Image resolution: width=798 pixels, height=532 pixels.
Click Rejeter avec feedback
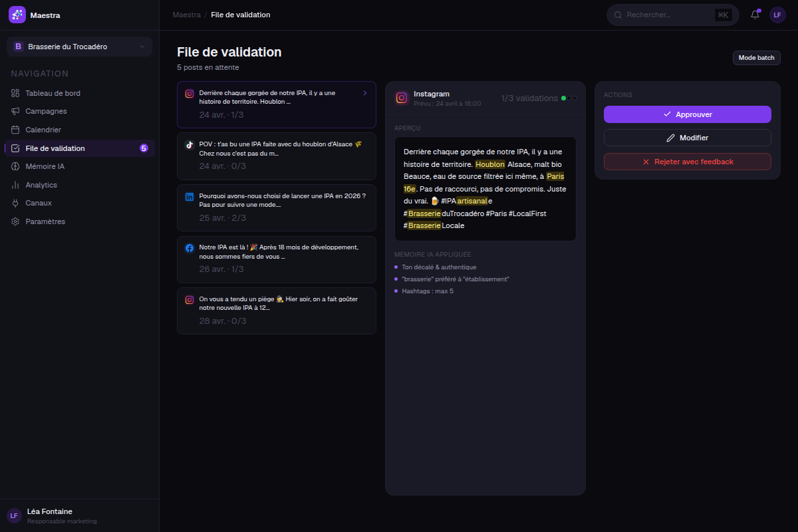point(687,162)
